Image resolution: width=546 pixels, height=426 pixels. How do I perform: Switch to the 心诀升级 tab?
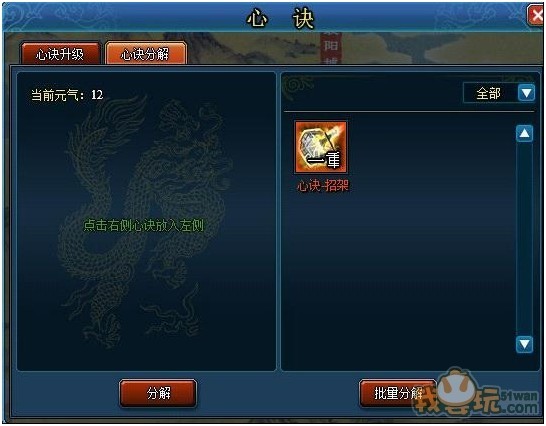(x=60, y=54)
